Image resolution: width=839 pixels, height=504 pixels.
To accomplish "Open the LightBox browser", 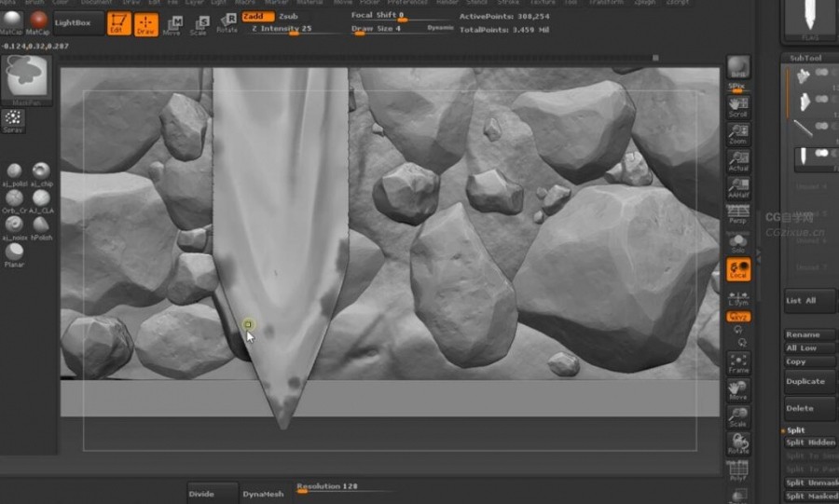I will [x=78, y=23].
